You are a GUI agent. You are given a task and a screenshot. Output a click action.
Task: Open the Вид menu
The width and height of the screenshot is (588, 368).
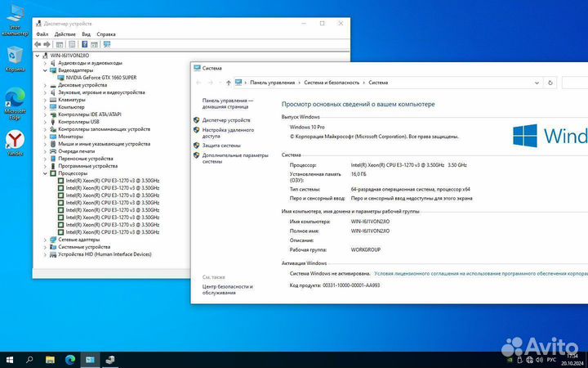point(87,34)
